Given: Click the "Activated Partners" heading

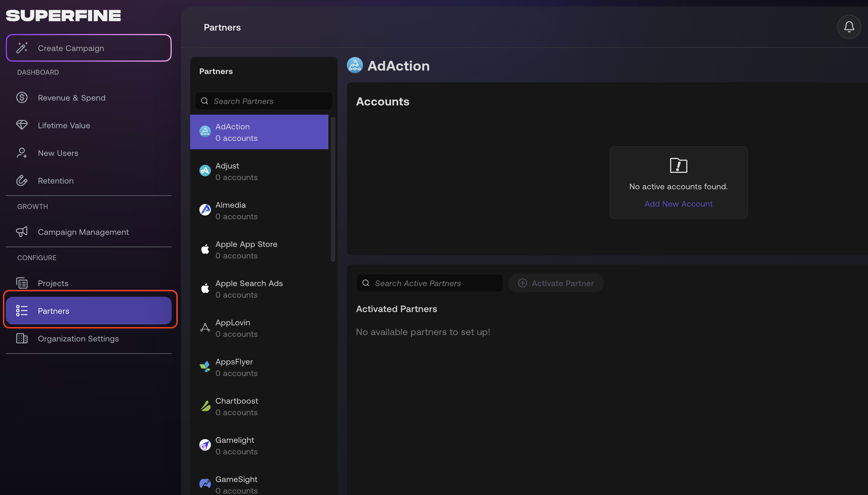Looking at the screenshot, I should click(396, 309).
